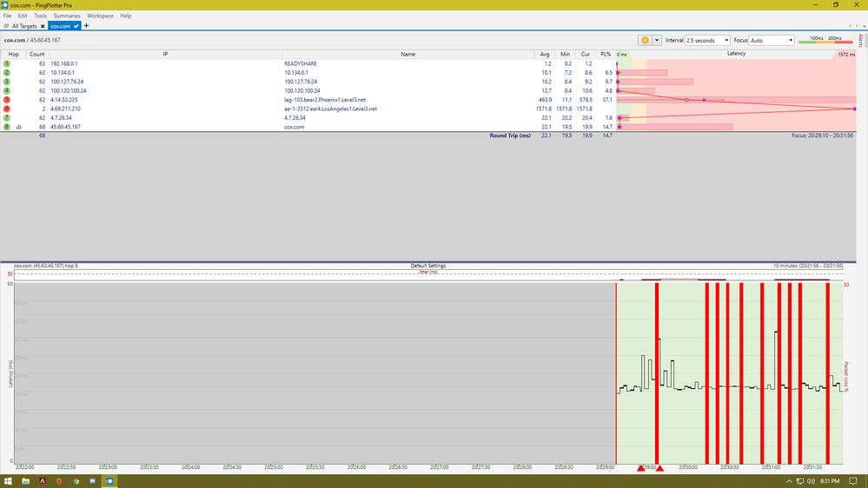Open the Workspace menu
868x488 pixels.
(100, 16)
